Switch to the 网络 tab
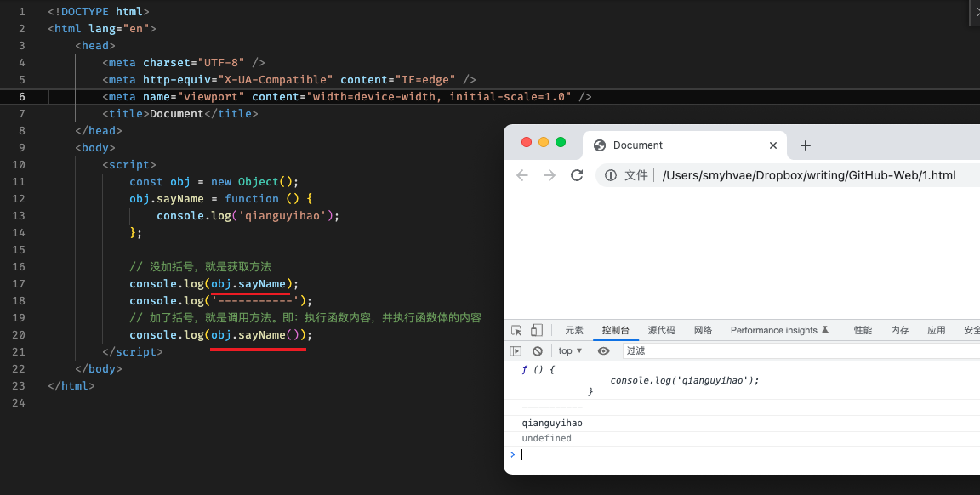The height and width of the screenshot is (495, 980). tap(704, 330)
